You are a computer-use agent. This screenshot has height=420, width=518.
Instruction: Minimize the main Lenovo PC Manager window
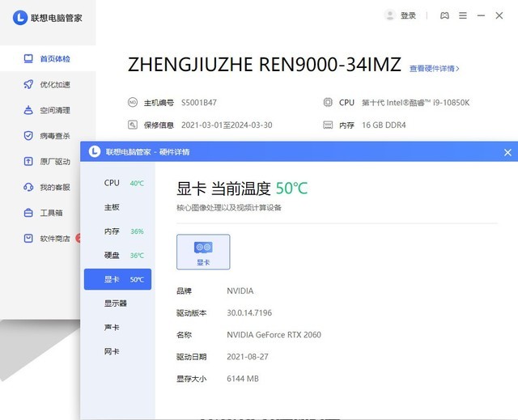click(x=481, y=15)
